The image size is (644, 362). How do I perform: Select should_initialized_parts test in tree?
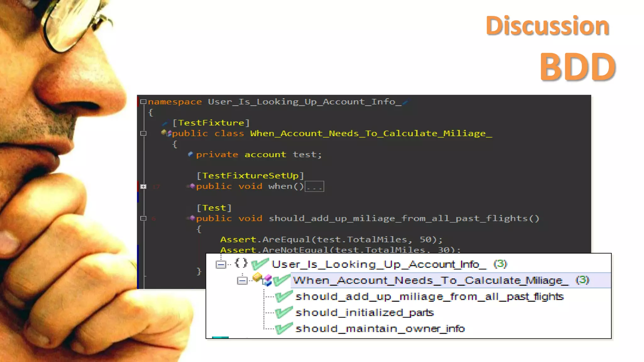364,313
